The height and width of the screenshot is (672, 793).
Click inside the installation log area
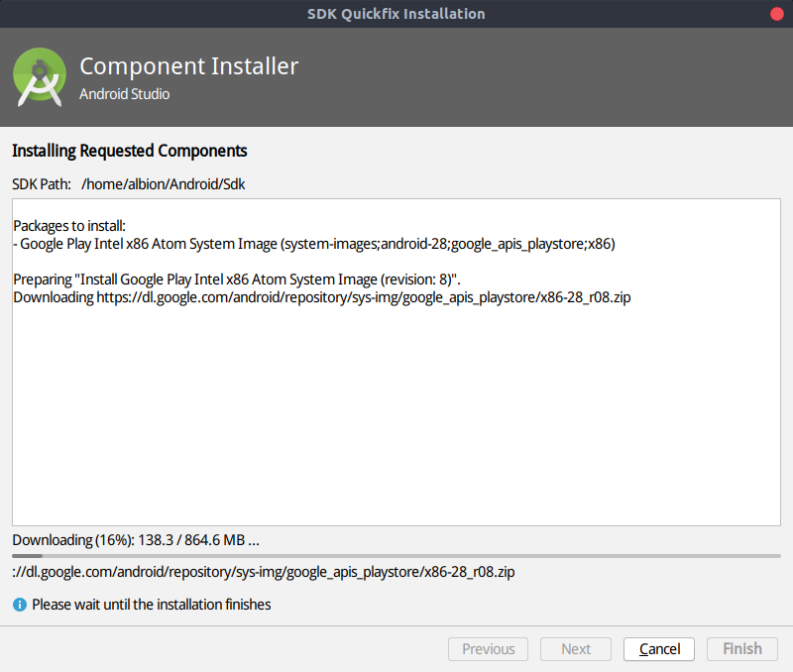pyautogui.click(x=396, y=396)
